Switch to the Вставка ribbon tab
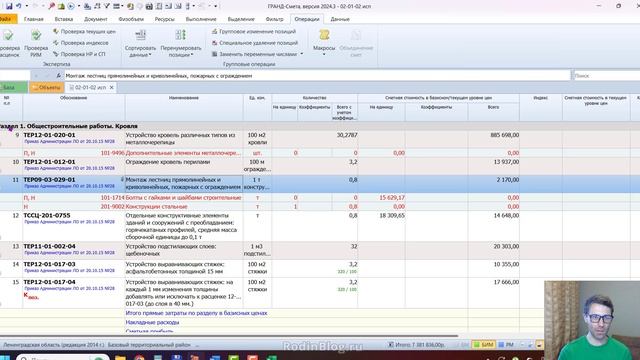The height and width of the screenshot is (360, 640). tap(64, 19)
